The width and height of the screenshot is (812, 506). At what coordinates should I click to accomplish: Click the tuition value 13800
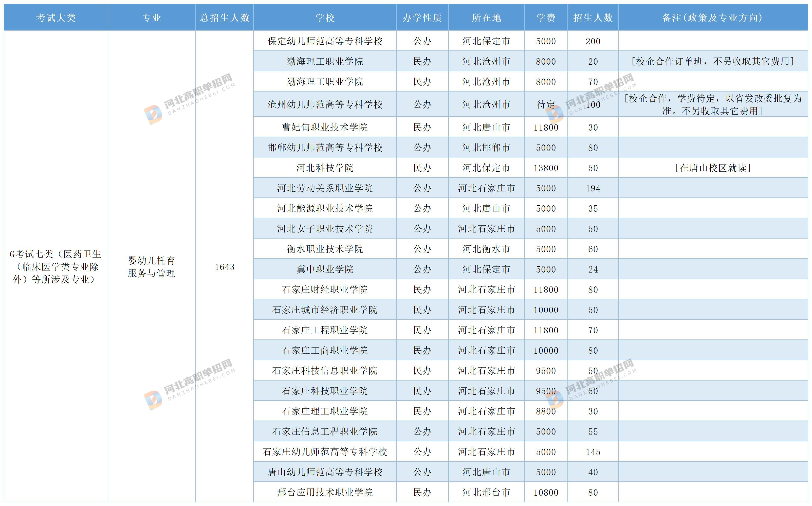point(546,168)
